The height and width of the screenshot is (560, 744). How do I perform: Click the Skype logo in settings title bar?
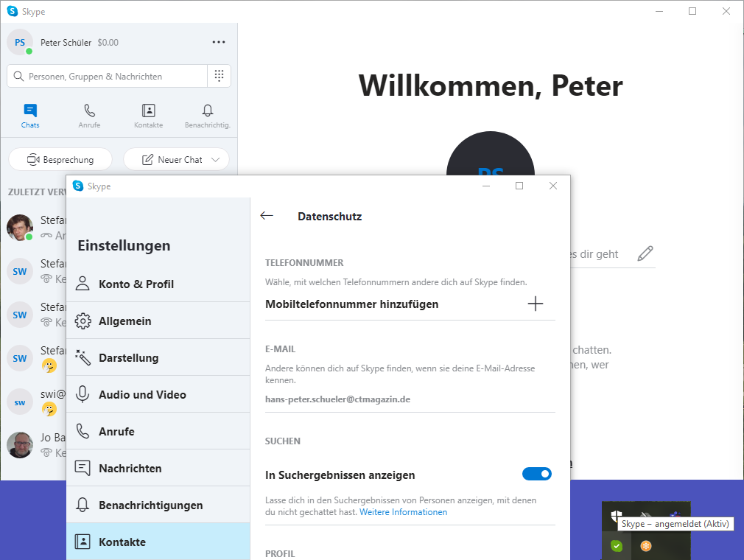78,186
